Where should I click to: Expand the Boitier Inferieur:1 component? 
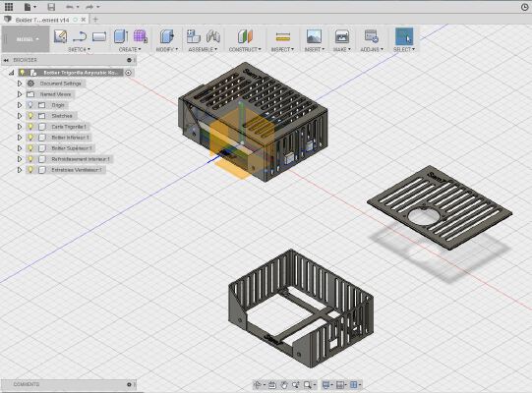point(20,138)
